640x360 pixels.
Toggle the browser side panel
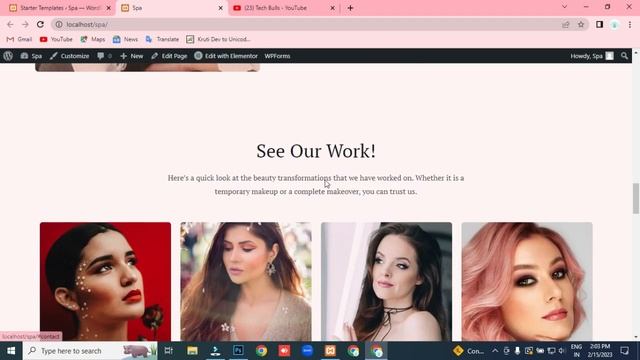pos(599,24)
